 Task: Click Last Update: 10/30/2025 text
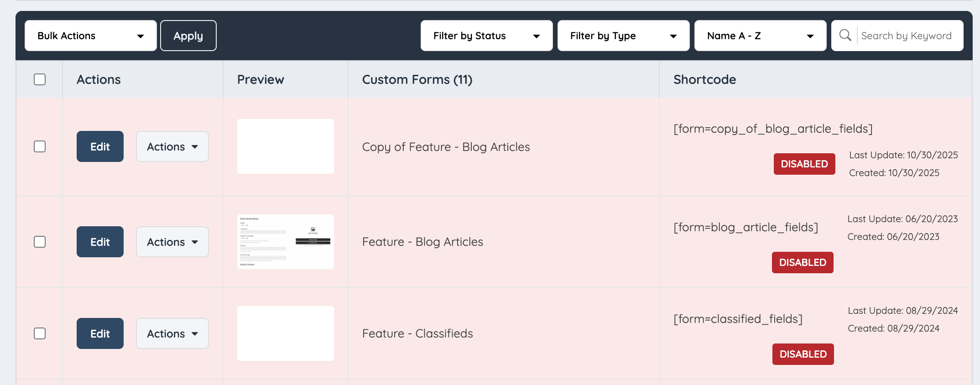click(903, 155)
